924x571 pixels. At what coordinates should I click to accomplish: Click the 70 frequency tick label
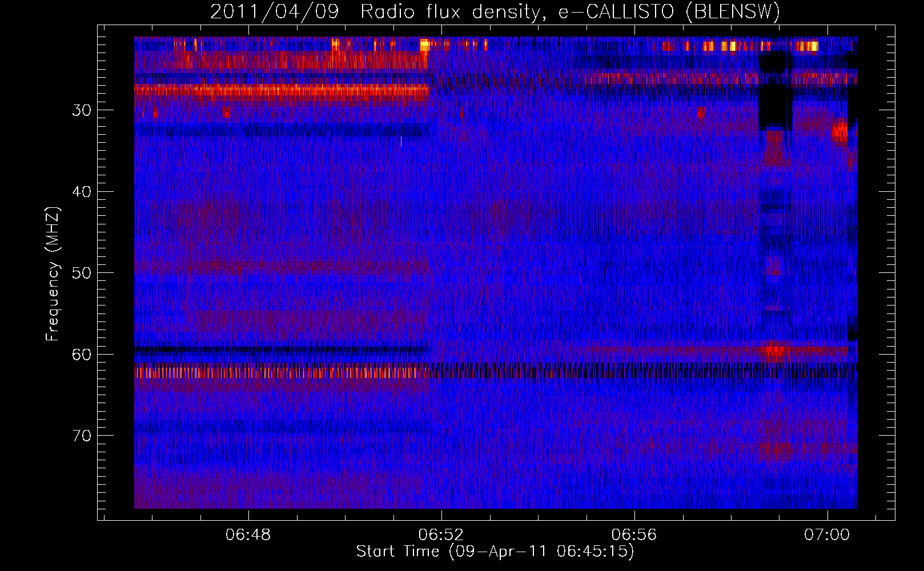82,436
